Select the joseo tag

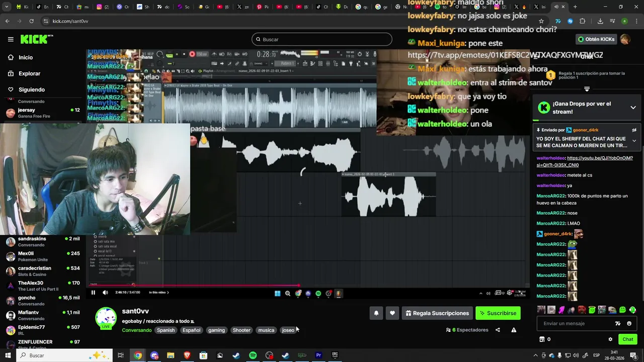(288, 330)
